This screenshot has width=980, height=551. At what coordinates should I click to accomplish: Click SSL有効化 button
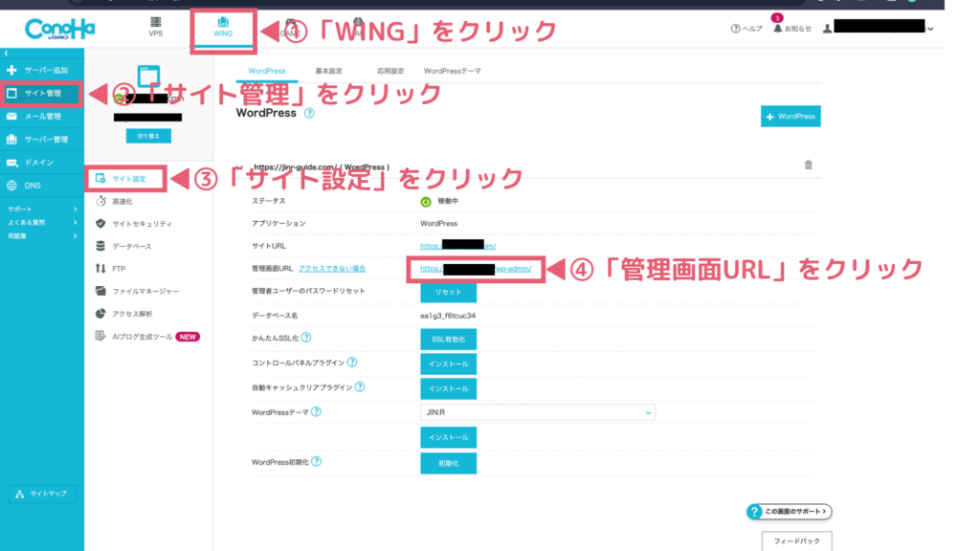click(448, 340)
